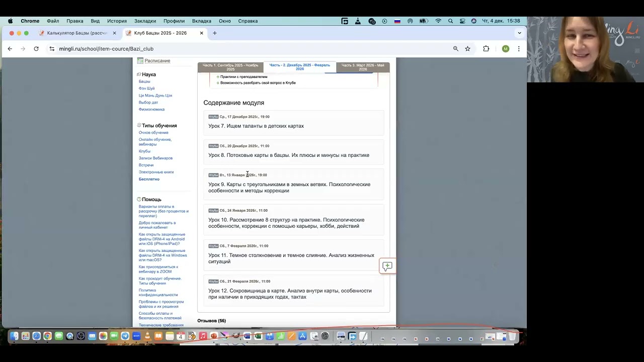Viewport: 644px width, 362px height.
Task: Open the Расписание link
Action: coord(157,61)
